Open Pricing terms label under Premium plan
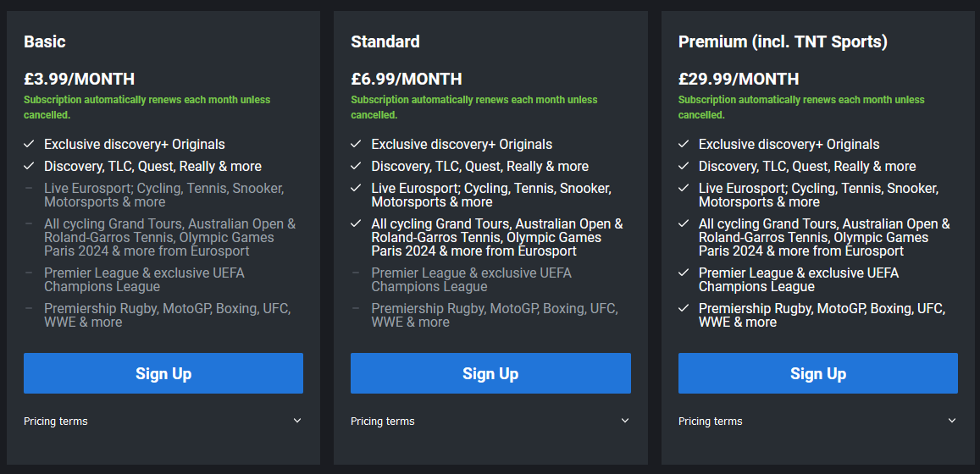 point(711,422)
